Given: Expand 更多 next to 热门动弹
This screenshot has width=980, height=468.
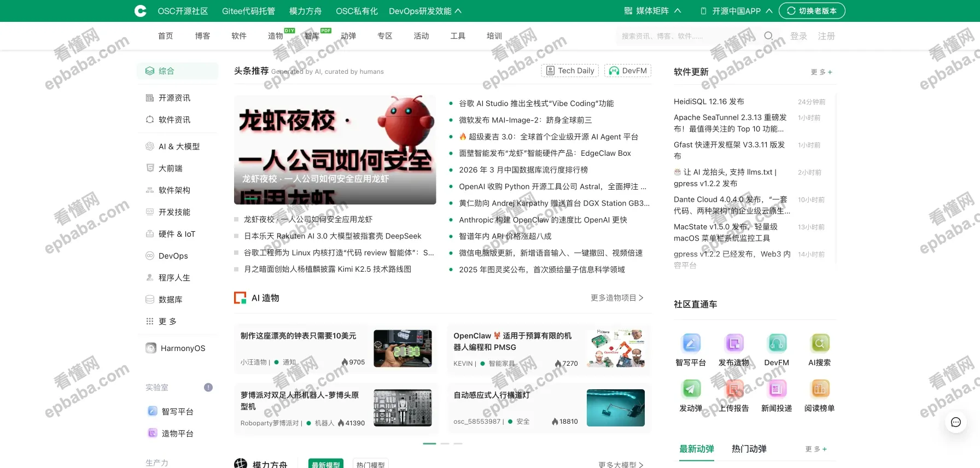Looking at the screenshot, I should coord(816,449).
